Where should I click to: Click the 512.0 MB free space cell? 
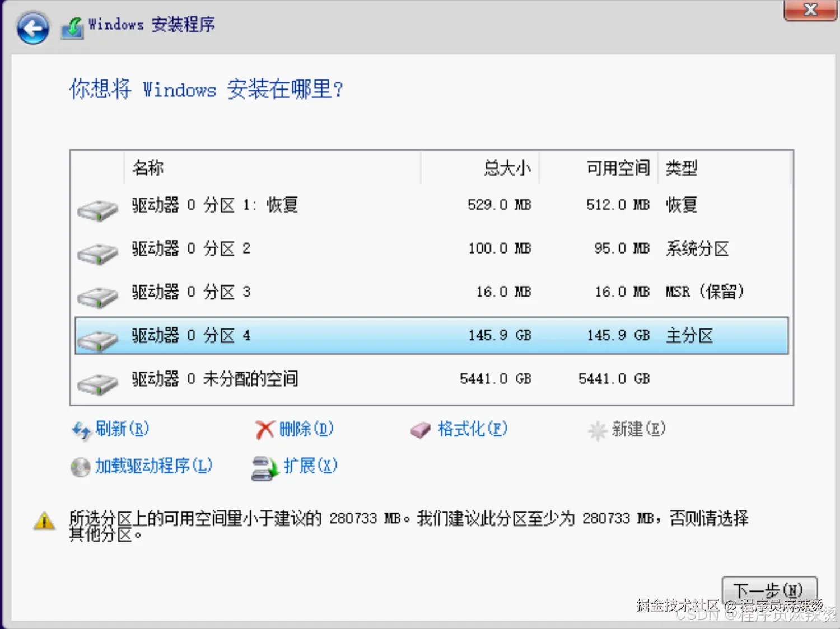(618, 205)
